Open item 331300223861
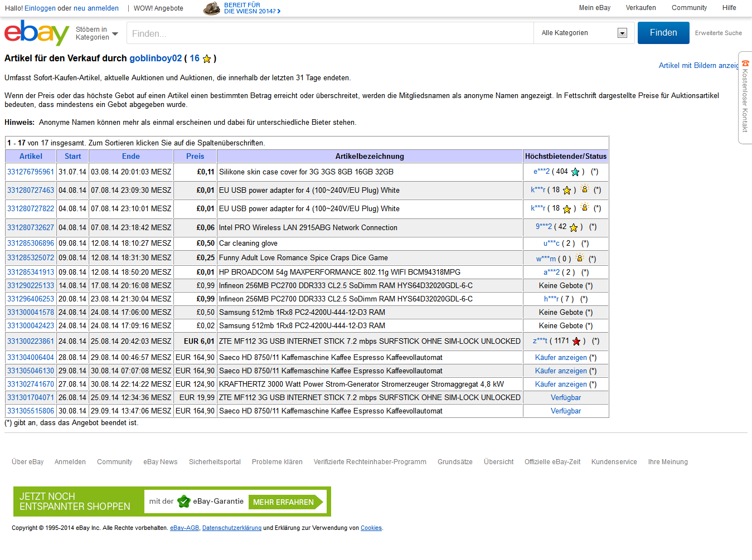752x560 pixels. tap(31, 342)
